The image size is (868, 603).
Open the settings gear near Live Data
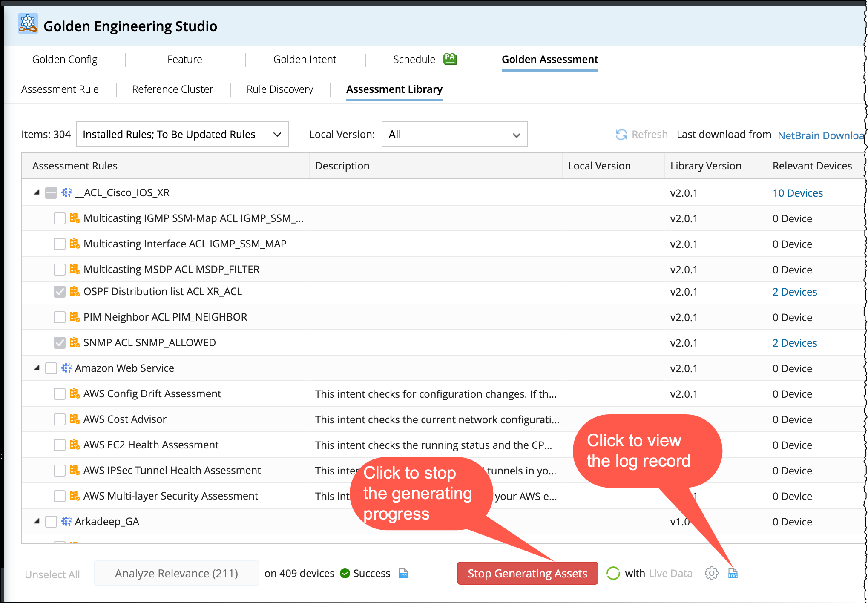point(711,573)
